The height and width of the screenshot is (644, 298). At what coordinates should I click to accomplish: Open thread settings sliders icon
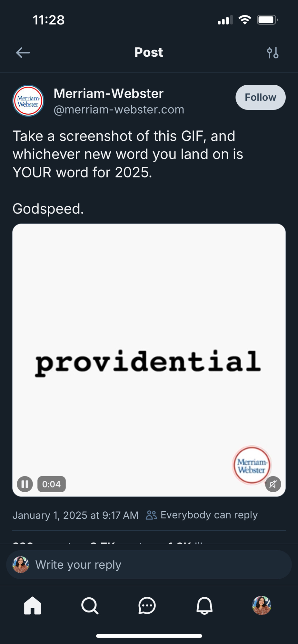tap(273, 52)
